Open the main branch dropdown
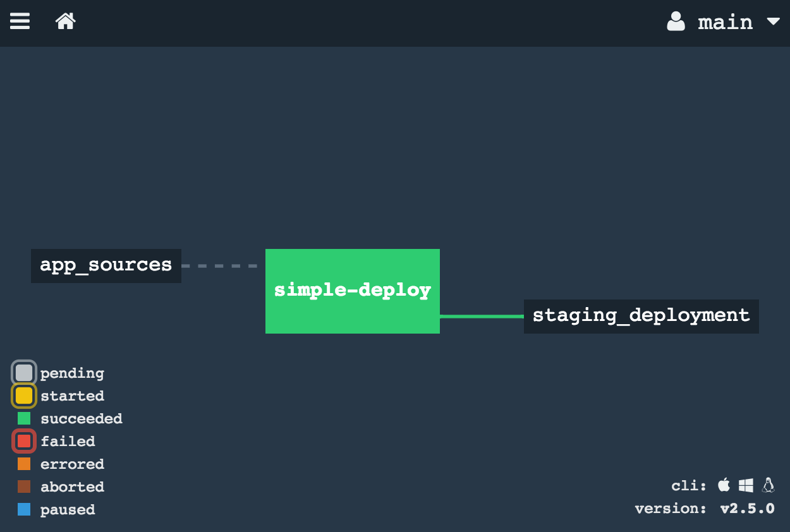Screen dimensions: 790x532 click(x=725, y=22)
